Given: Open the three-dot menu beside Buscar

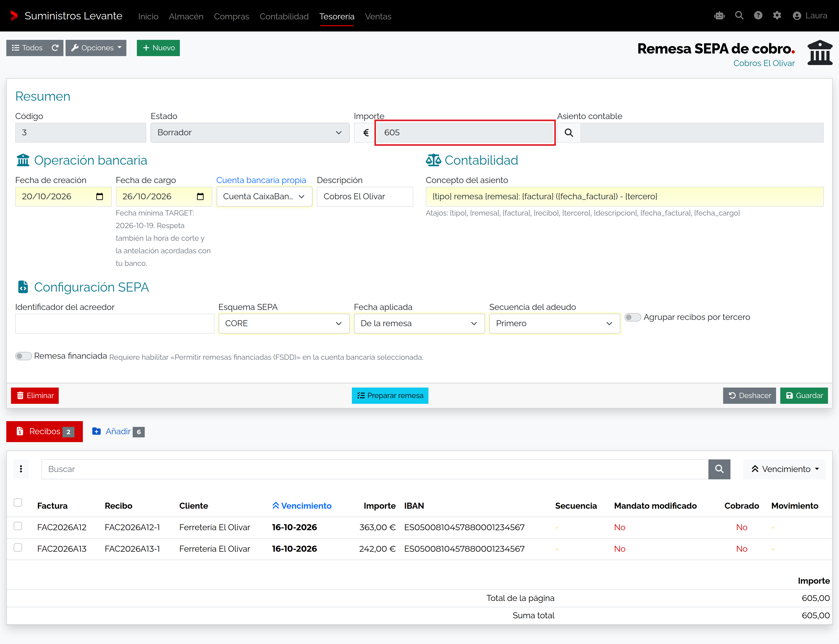Looking at the screenshot, I should [21, 469].
